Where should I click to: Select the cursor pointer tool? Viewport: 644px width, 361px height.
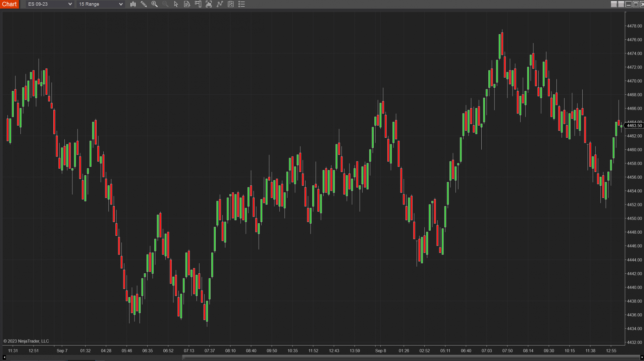point(176,4)
